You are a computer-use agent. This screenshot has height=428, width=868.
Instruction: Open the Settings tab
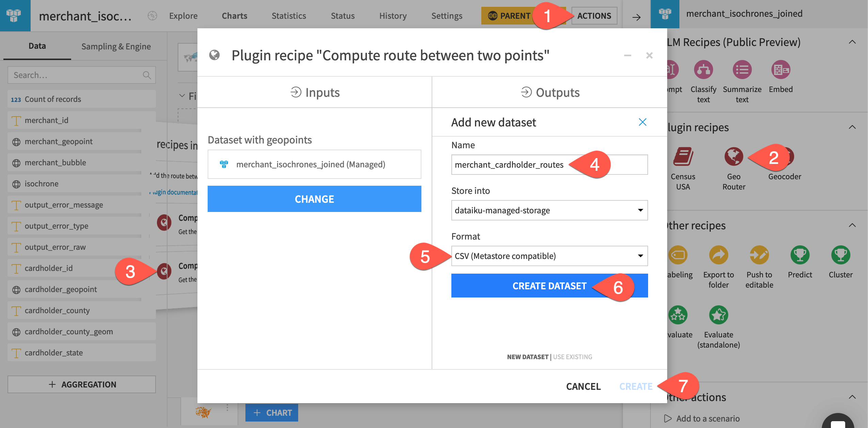tap(447, 16)
